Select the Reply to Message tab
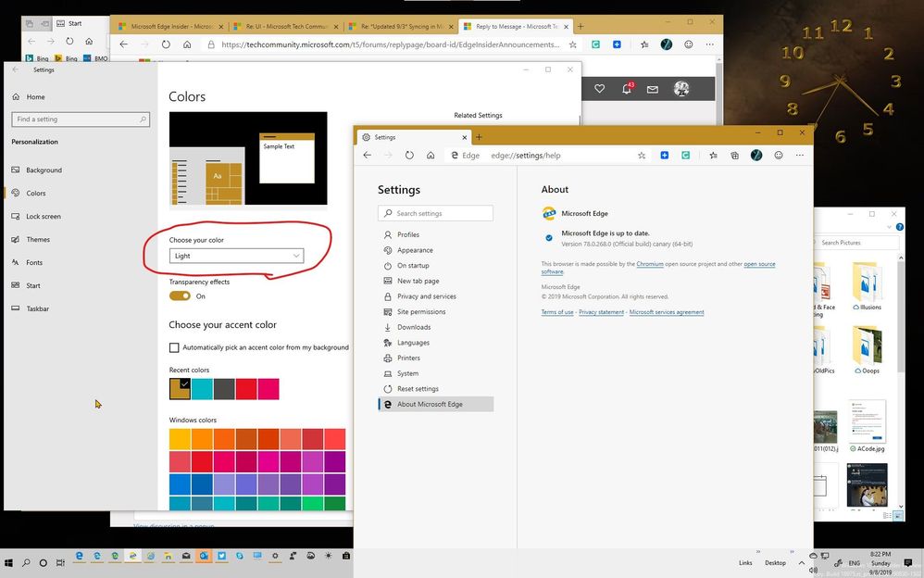This screenshot has height=578, width=924. tap(514, 26)
